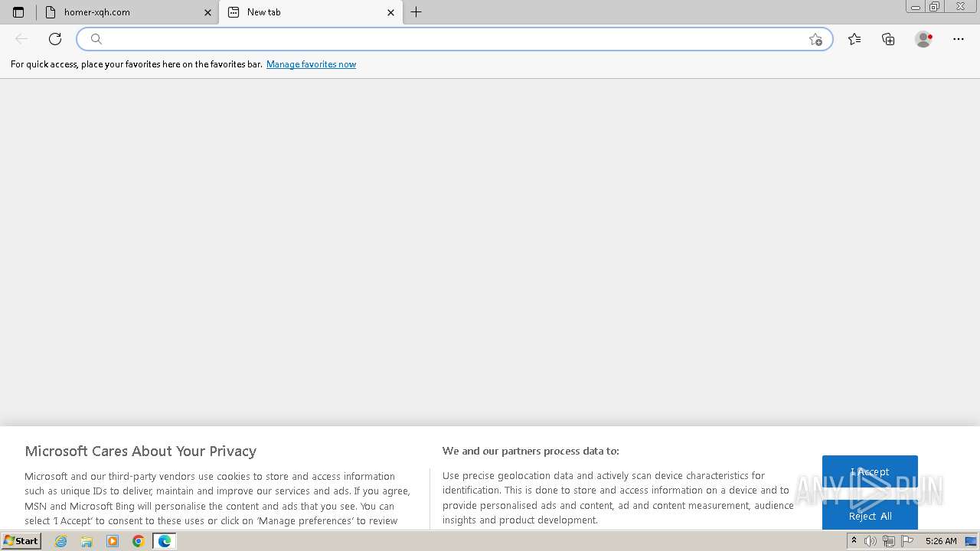Accept cookies with I Accept button
Screen dimensions: 980x551
click(870, 471)
